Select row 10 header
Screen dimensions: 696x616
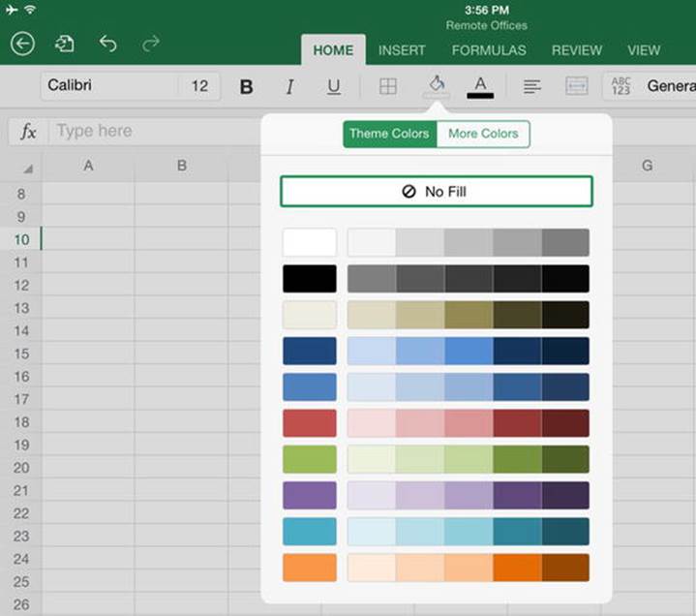pos(21,239)
